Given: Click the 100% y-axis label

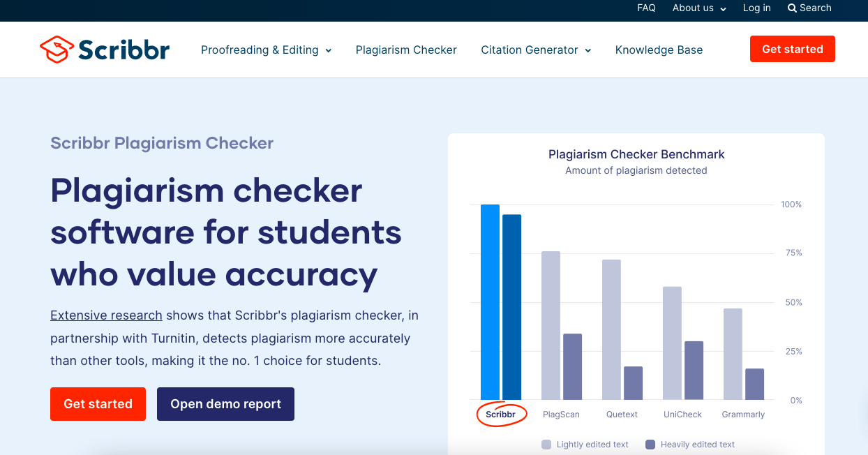Looking at the screenshot, I should click(791, 204).
